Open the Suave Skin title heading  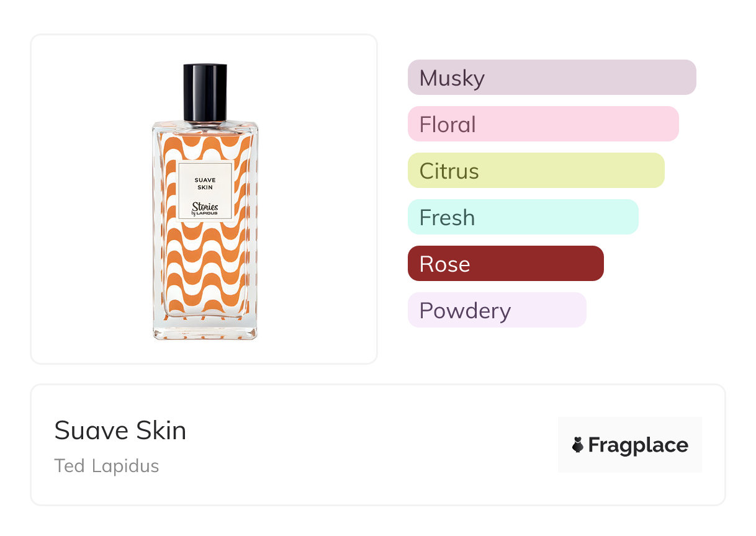pos(120,431)
